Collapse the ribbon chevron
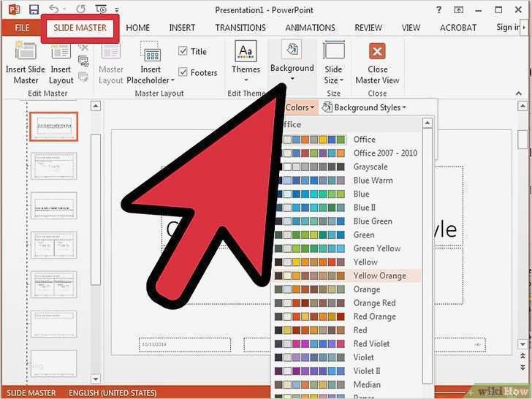The image size is (532, 399). (518, 94)
